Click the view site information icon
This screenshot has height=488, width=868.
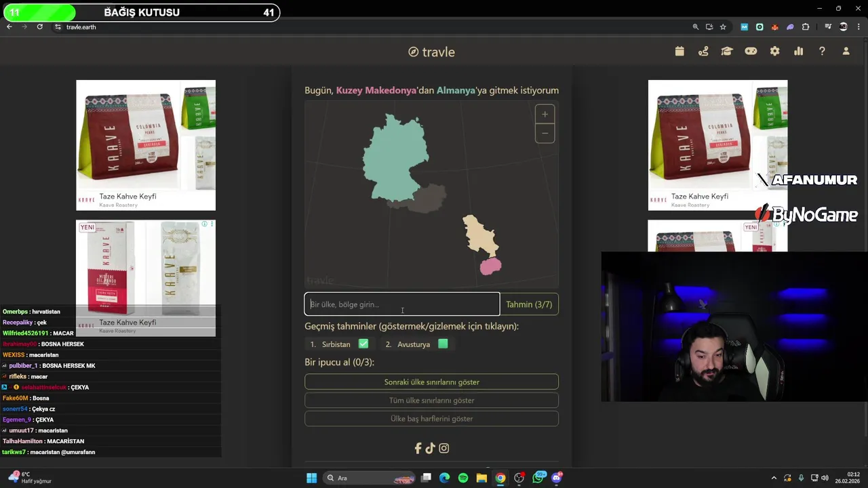tap(58, 27)
